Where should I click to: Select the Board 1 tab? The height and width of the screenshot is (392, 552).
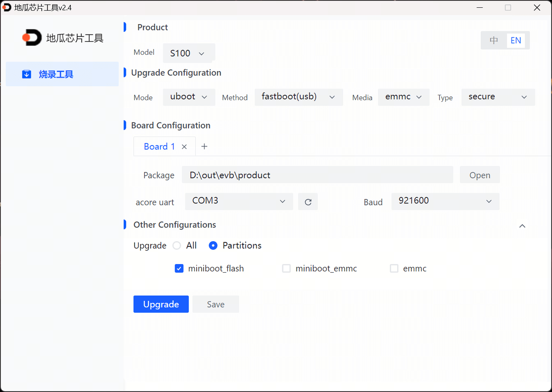(x=159, y=146)
